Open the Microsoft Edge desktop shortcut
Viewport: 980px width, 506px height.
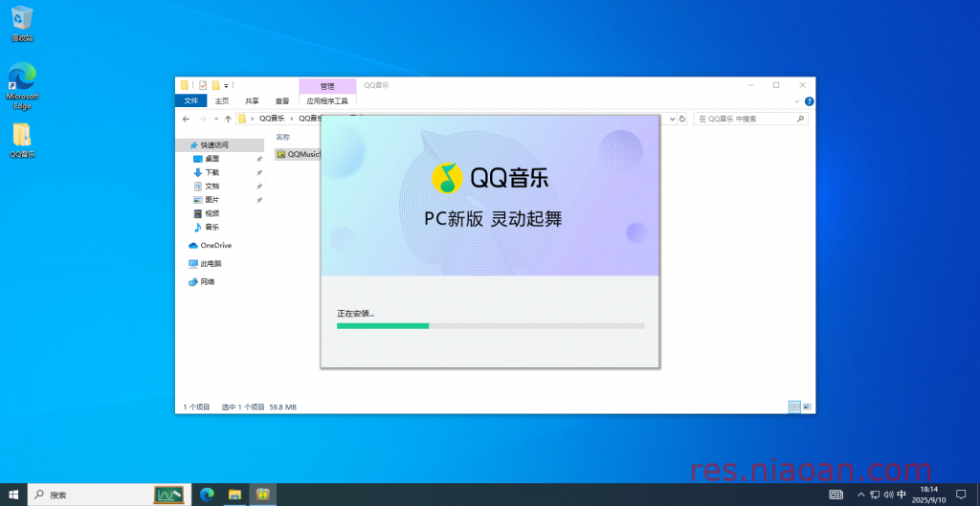[x=22, y=85]
